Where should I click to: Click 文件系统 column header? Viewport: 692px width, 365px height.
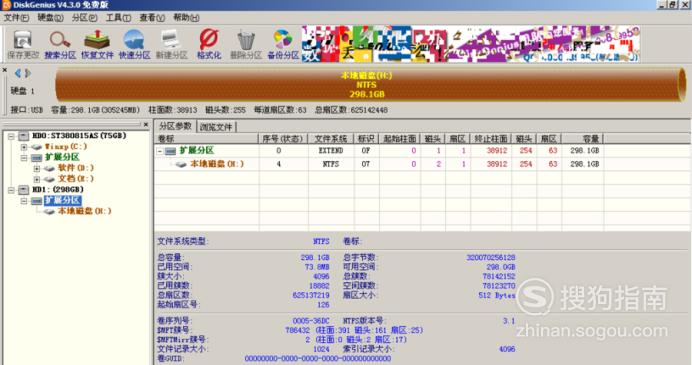click(331, 139)
